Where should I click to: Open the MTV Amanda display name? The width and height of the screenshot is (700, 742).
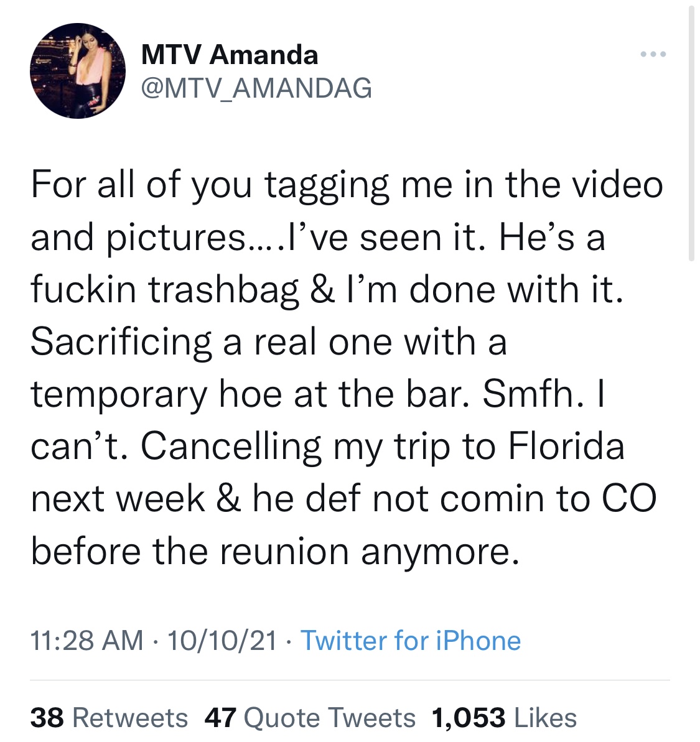click(x=230, y=55)
